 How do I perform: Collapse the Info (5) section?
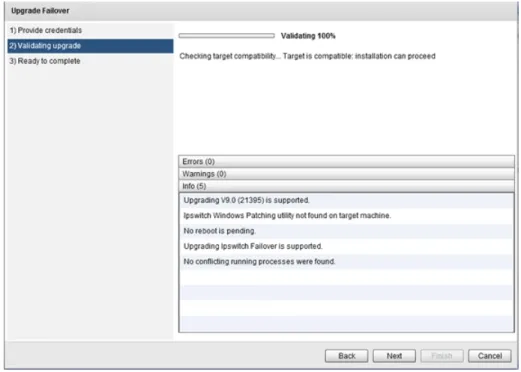[x=346, y=186]
